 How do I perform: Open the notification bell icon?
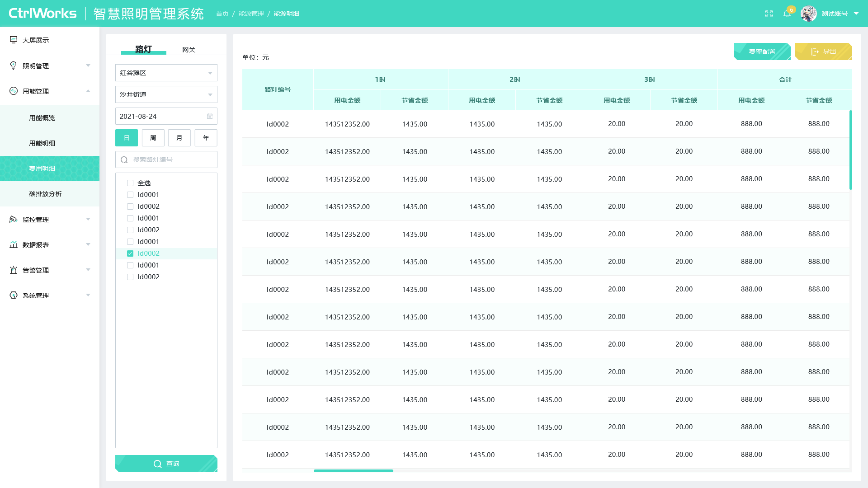(787, 14)
